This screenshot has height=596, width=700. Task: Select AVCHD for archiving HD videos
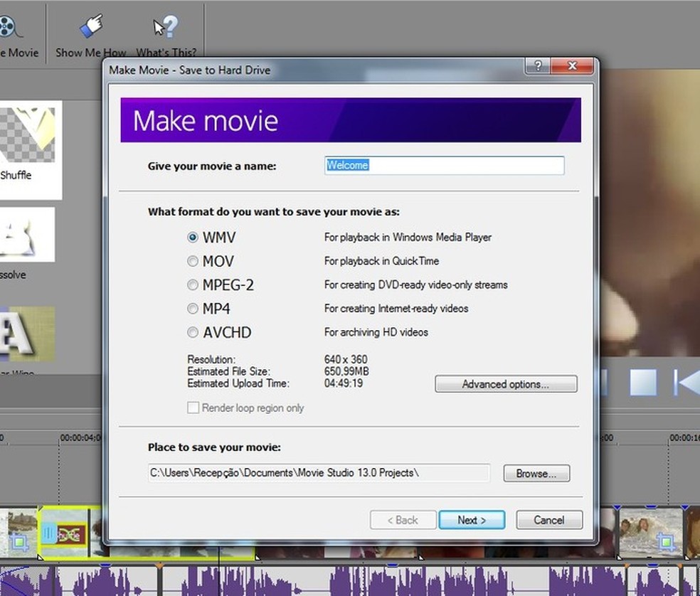pyautogui.click(x=193, y=332)
